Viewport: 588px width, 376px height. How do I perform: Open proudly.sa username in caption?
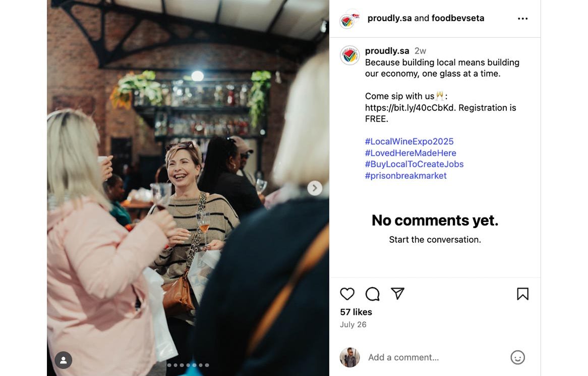tap(387, 51)
